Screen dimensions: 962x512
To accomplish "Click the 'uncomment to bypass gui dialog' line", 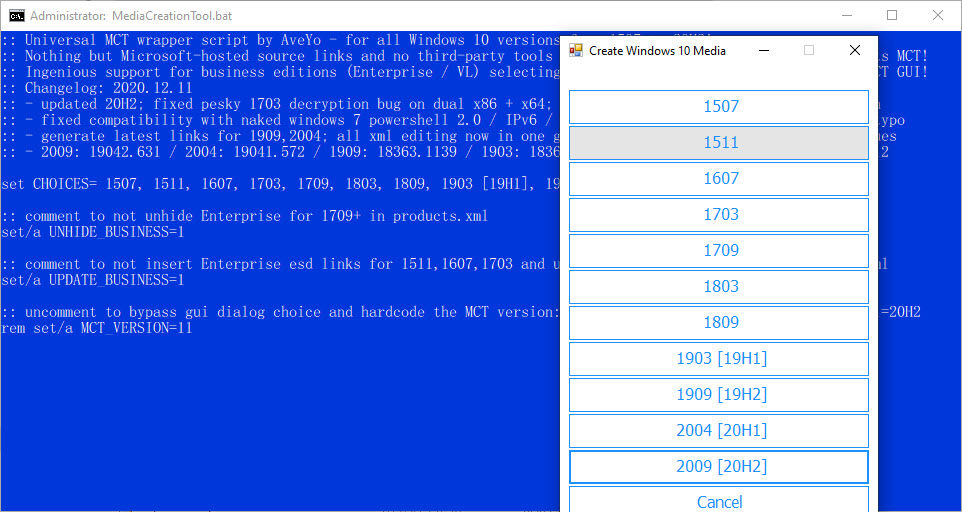I will (x=281, y=312).
